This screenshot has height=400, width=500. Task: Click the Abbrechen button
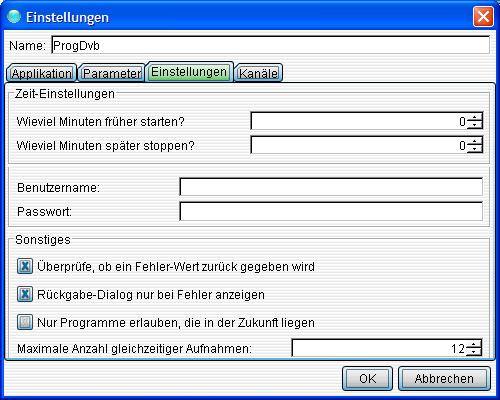[444, 378]
